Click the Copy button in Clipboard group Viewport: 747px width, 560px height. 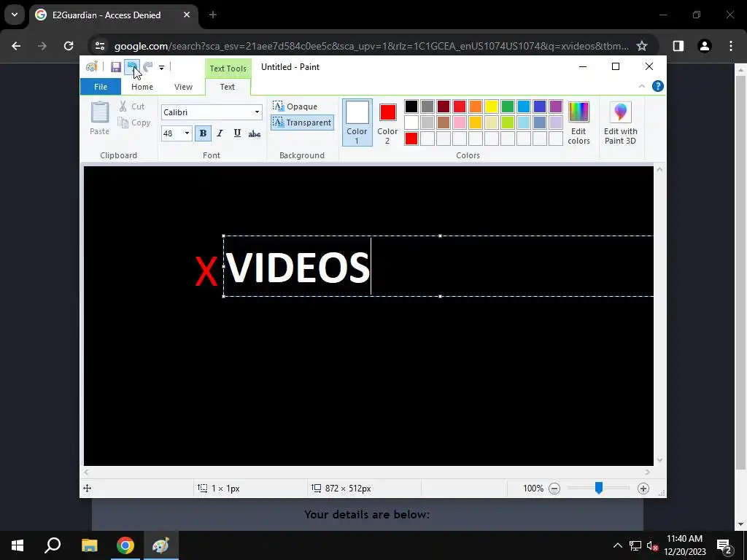click(134, 122)
